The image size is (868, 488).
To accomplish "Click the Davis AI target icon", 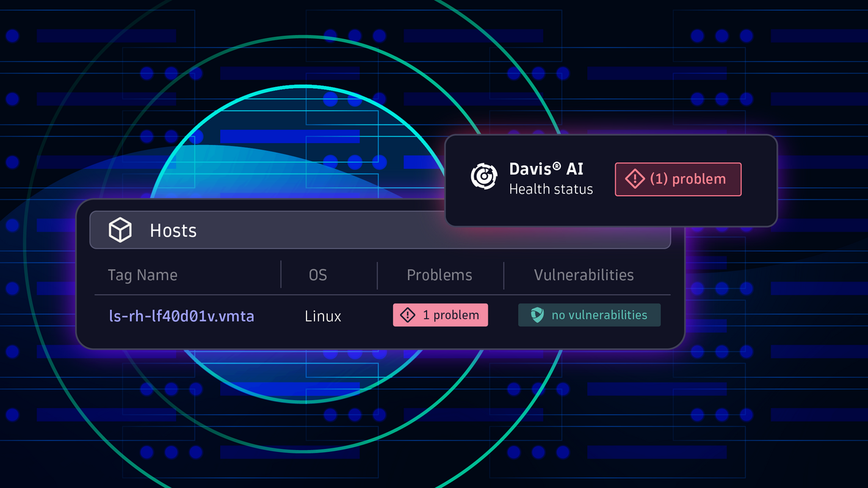I will tap(483, 177).
